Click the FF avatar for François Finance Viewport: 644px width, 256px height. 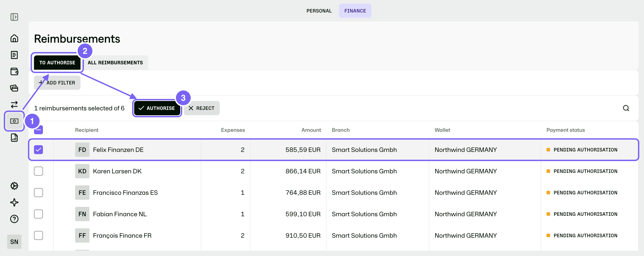82,235
